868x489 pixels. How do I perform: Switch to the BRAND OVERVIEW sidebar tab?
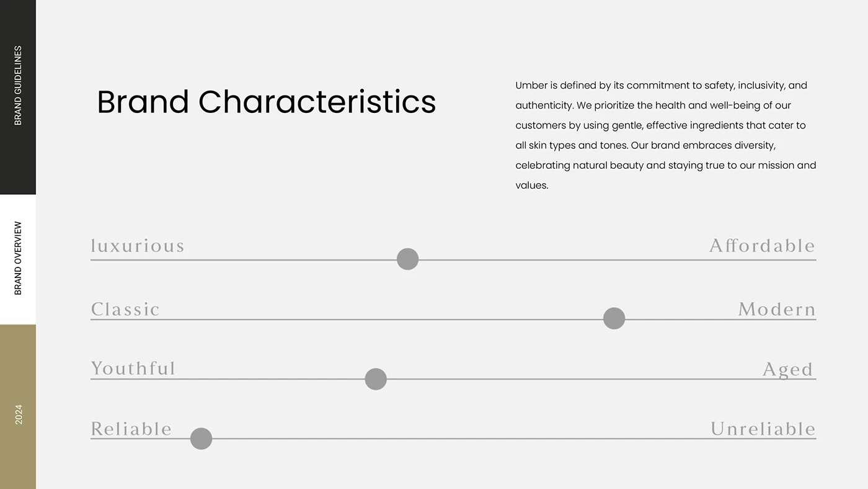pyautogui.click(x=18, y=258)
